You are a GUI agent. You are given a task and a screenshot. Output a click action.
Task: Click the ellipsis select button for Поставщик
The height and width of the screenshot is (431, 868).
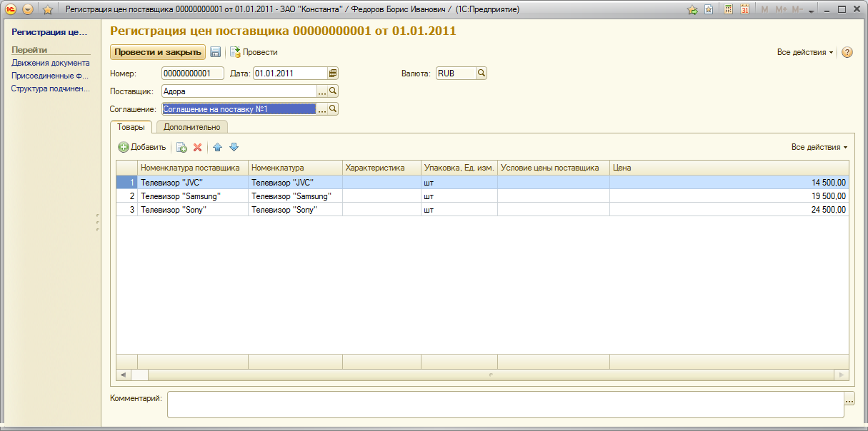(x=322, y=91)
